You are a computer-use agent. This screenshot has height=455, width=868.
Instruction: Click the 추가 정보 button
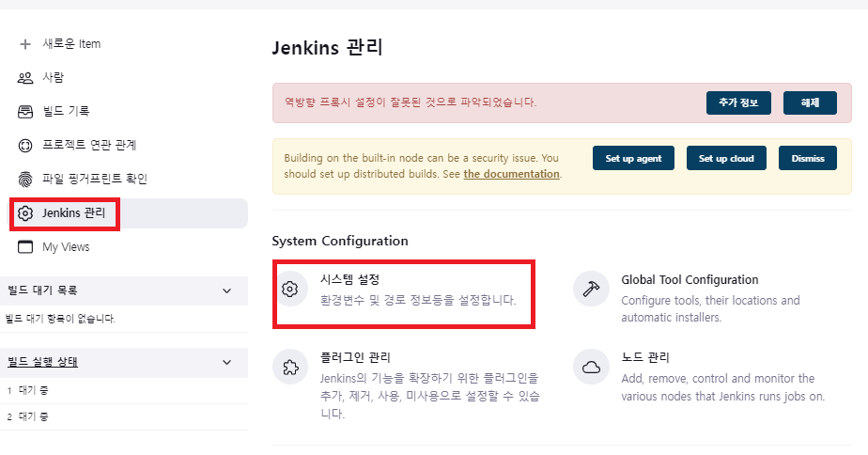(x=738, y=102)
